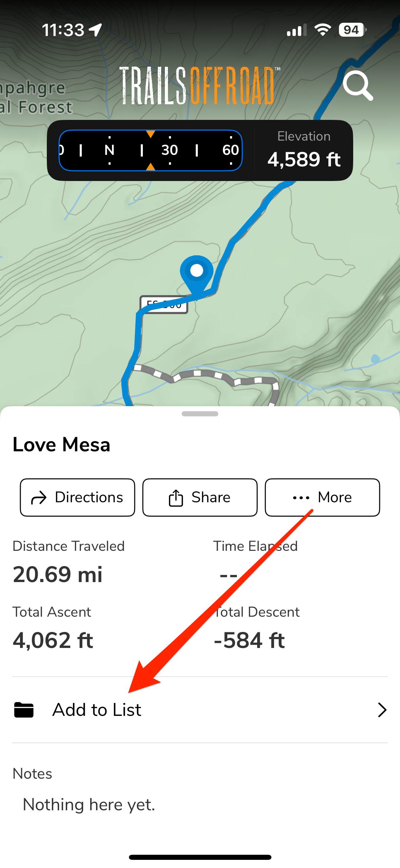Open the Add to List chevron
The image size is (400, 868).
click(x=382, y=710)
